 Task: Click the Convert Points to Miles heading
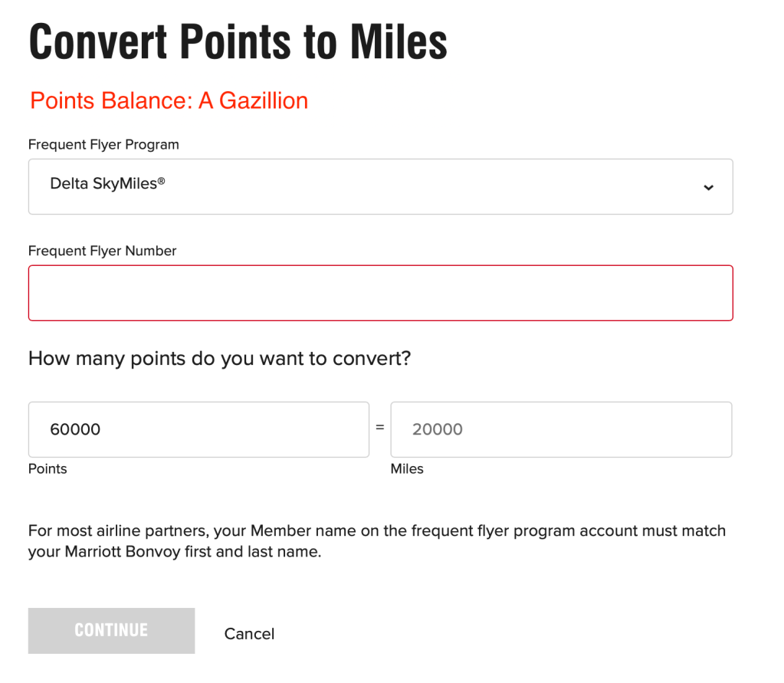238,41
